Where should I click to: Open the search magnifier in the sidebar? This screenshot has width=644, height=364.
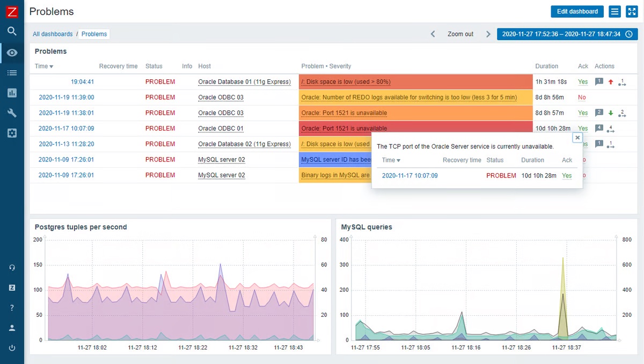[12, 31]
